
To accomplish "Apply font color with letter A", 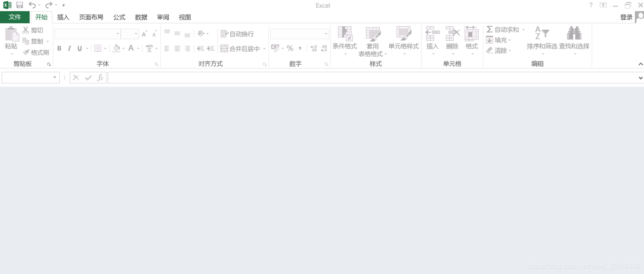I will pyautogui.click(x=131, y=49).
